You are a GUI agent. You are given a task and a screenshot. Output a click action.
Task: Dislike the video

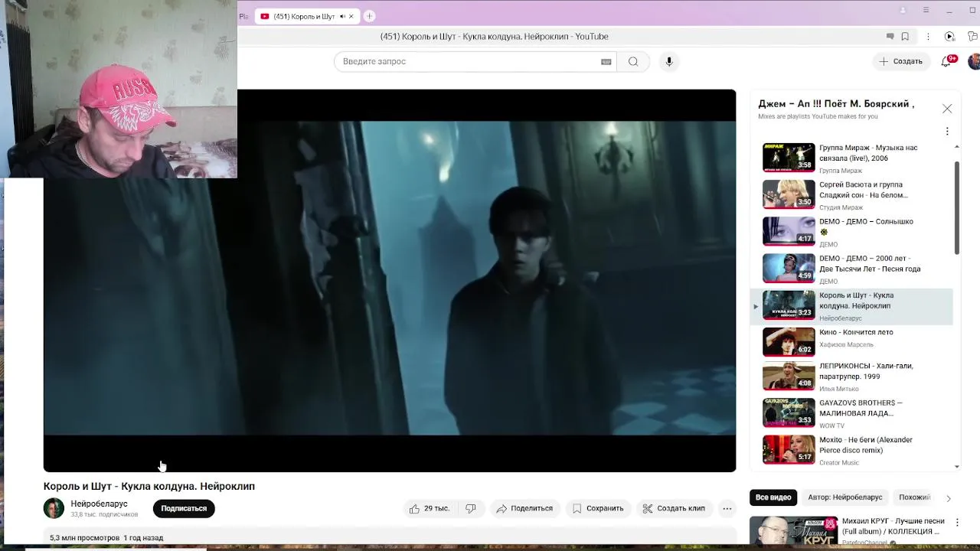471,508
